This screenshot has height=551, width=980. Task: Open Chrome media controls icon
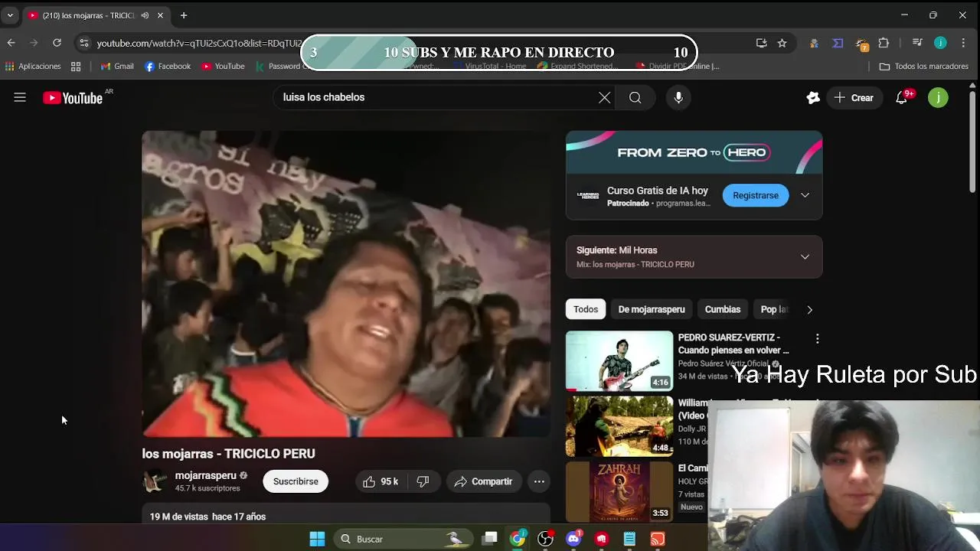tap(918, 43)
